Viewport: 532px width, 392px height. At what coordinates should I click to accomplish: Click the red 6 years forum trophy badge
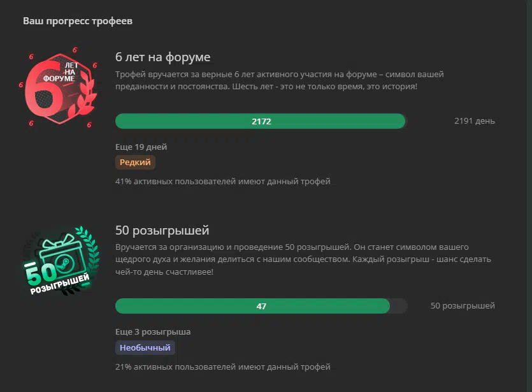point(59,88)
